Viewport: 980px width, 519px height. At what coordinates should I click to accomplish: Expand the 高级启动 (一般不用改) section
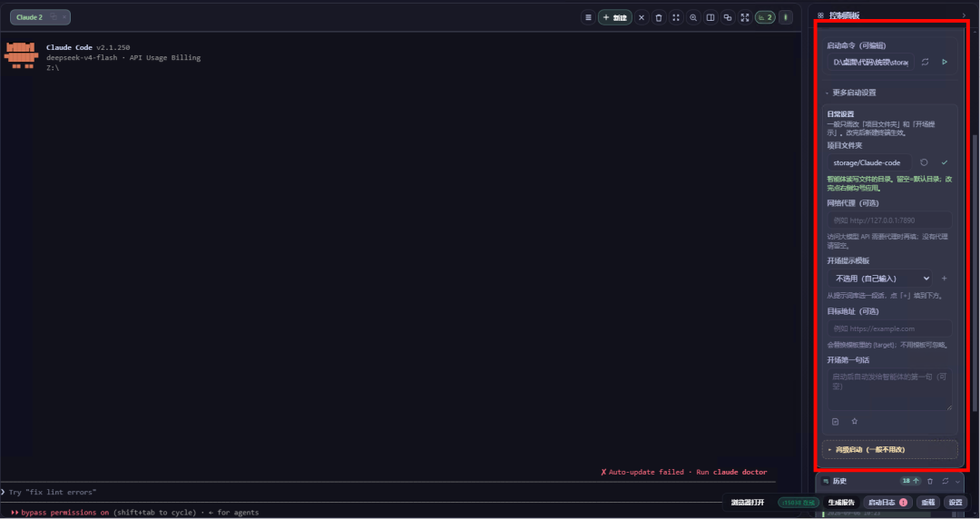coord(890,450)
